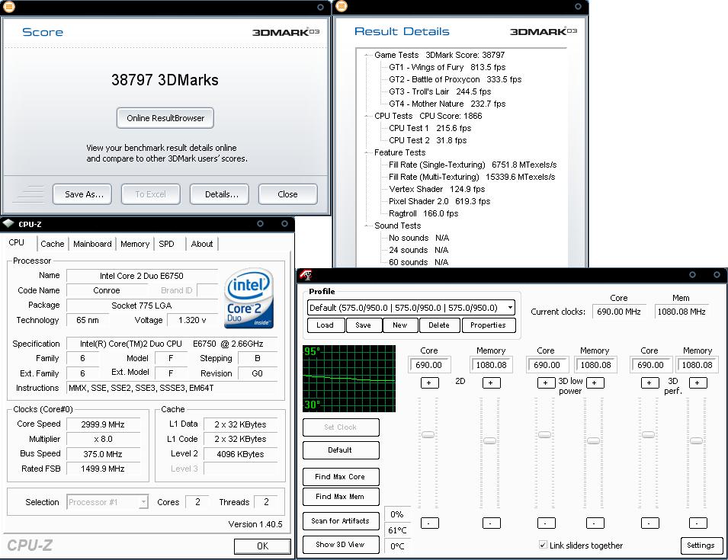The height and width of the screenshot is (560, 728).
Task: Click Scan for Artifacts button
Action: click(341, 521)
